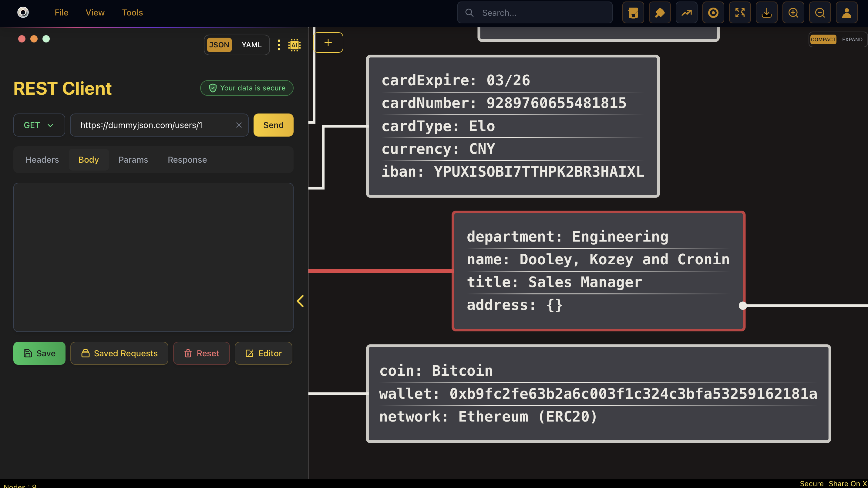Switch to the Headers tab

point(42,160)
